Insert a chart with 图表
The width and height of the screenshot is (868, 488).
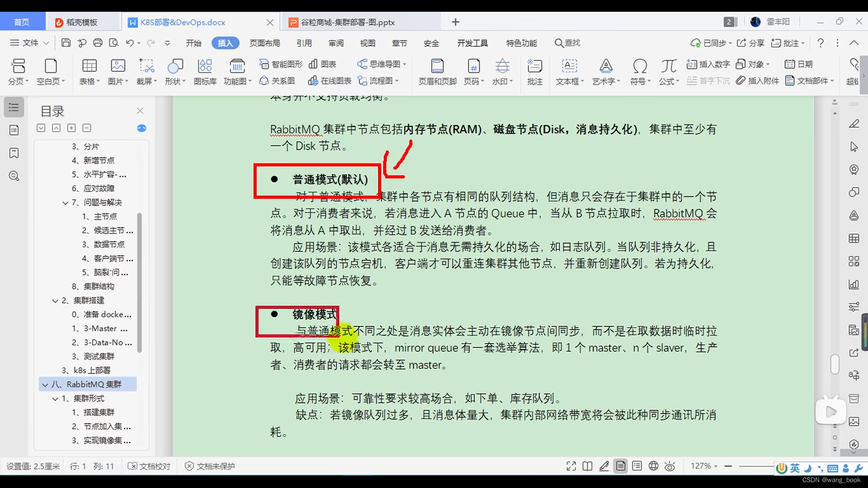pyautogui.click(x=322, y=64)
